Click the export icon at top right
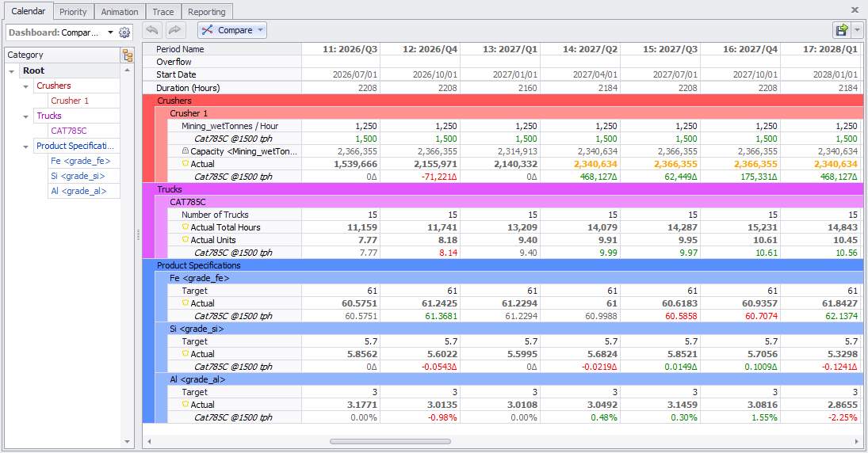 pyautogui.click(x=841, y=30)
